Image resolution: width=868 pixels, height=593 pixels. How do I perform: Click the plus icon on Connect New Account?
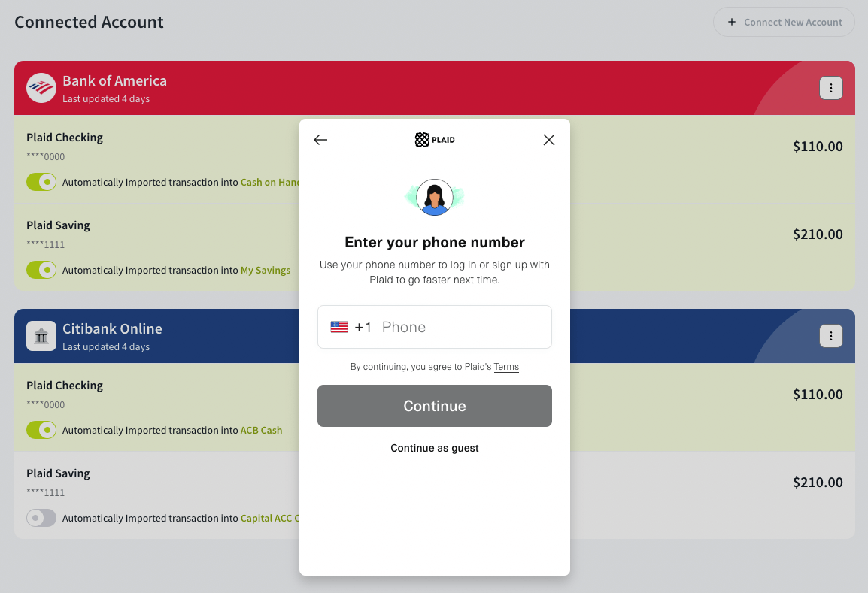click(x=732, y=22)
